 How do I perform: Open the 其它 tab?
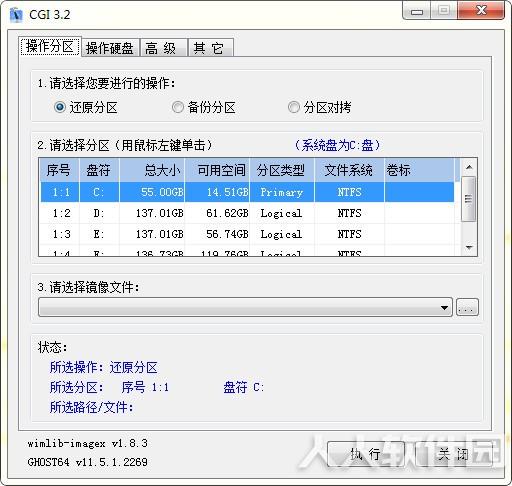point(210,48)
